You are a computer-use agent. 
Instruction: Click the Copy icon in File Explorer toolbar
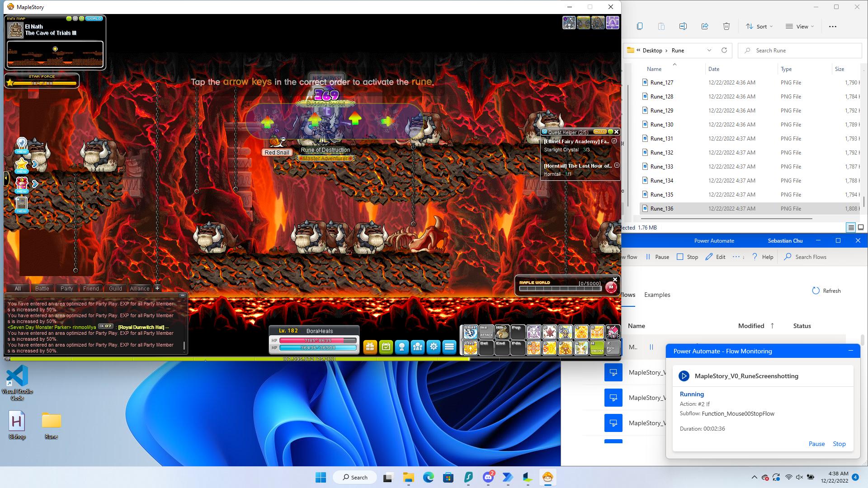click(x=639, y=26)
